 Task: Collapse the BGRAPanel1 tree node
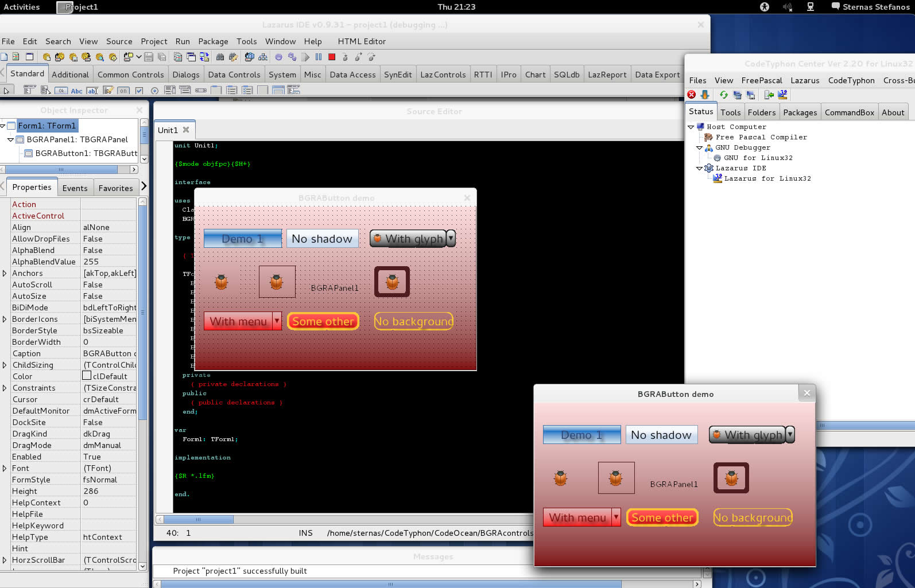10,139
